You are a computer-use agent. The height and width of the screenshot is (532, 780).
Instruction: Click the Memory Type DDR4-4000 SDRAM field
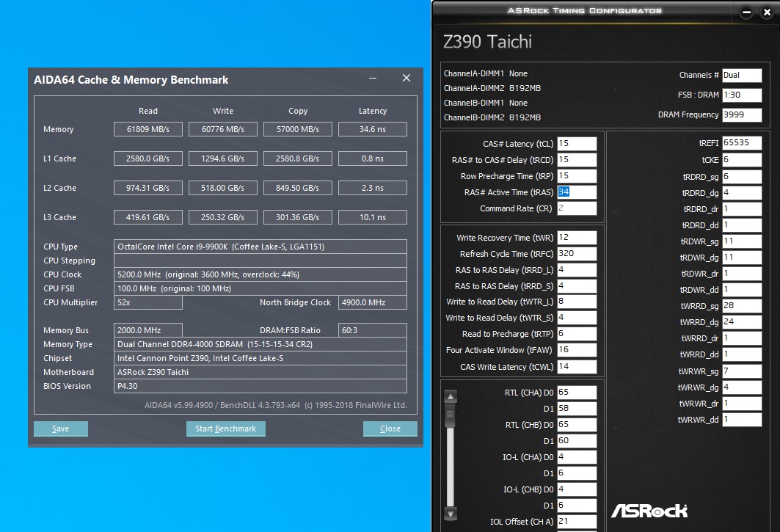pos(260,344)
